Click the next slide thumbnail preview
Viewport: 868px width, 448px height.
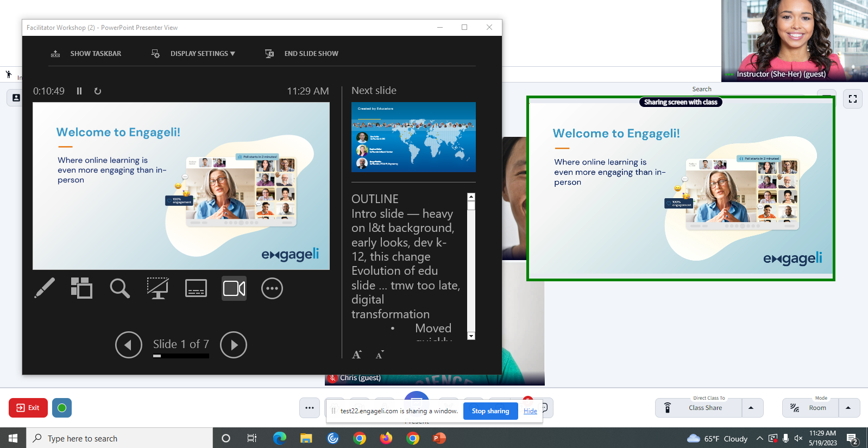pos(413,137)
